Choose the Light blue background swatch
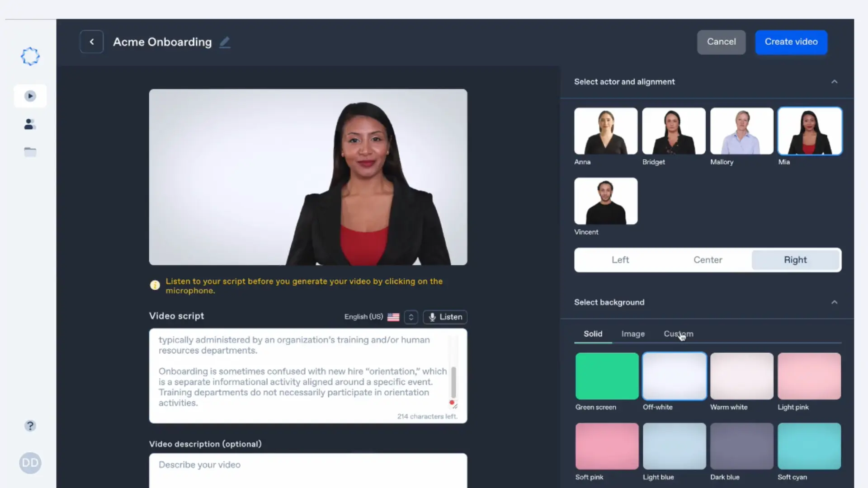The width and height of the screenshot is (868, 488). tap(674, 446)
